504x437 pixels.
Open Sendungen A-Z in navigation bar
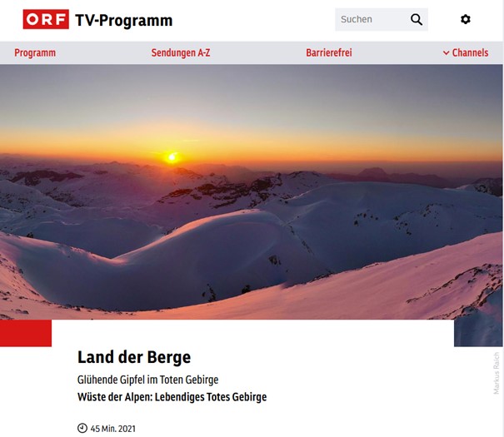point(181,52)
